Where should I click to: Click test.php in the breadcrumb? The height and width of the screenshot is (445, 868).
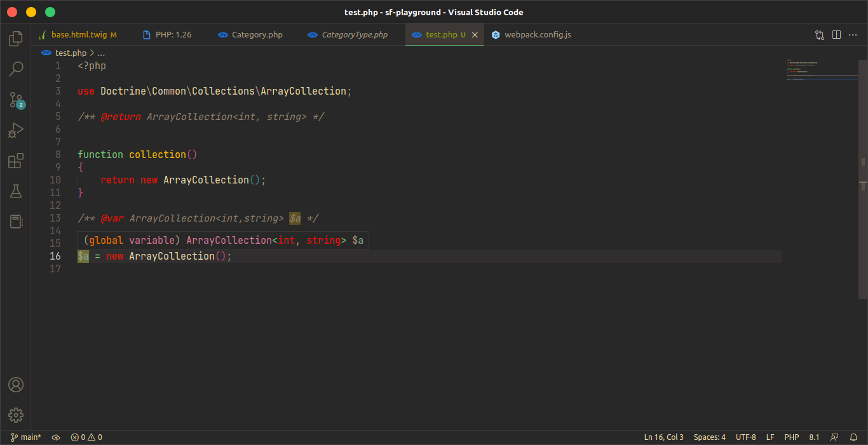pyautogui.click(x=70, y=53)
